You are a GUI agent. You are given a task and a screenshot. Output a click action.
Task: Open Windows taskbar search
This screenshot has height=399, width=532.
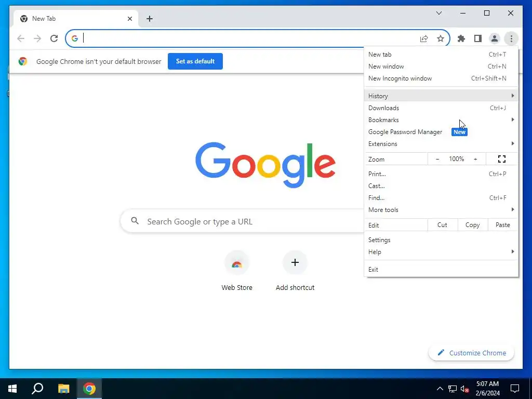pos(37,389)
